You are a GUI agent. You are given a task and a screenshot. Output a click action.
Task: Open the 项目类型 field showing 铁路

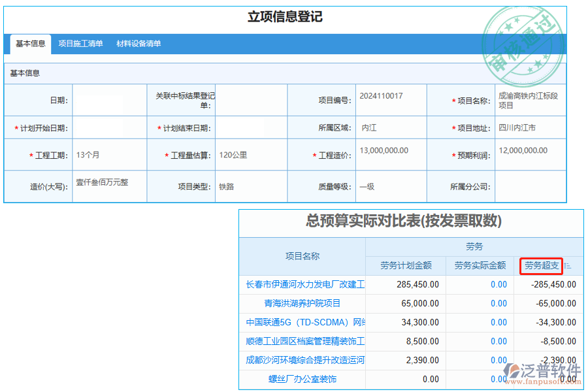click(251, 186)
